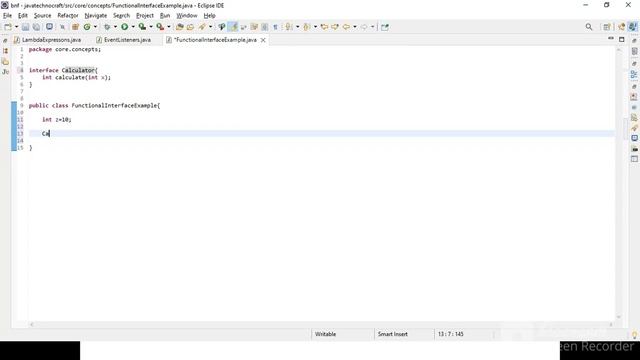The image size is (640, 360).
Task: Toggle the highlighted Word Wrap button
Action: (x=233, y=27)
